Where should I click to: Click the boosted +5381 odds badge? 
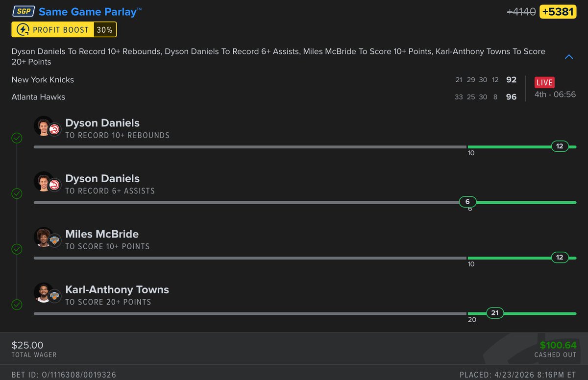[558, 12]
